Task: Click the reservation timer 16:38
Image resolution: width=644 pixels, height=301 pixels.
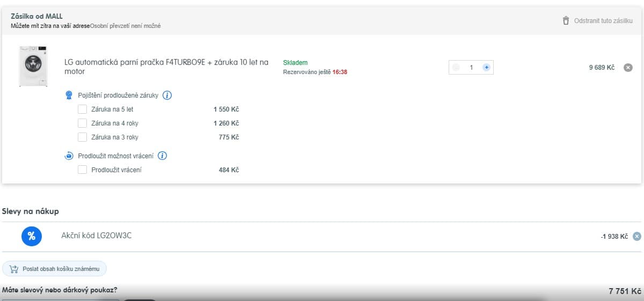Action: pyautogui.click(x=340, y=72)
